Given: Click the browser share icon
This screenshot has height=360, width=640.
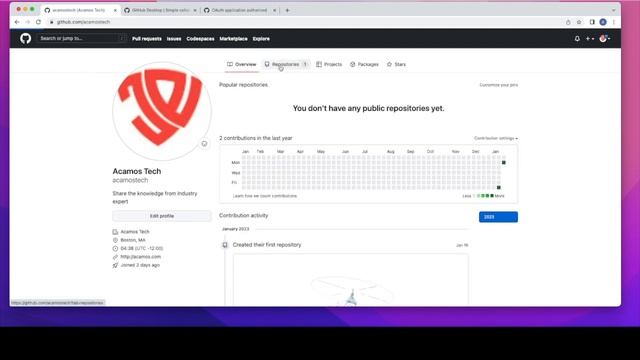Looking at the screenshot, I should tap(568, 22).
